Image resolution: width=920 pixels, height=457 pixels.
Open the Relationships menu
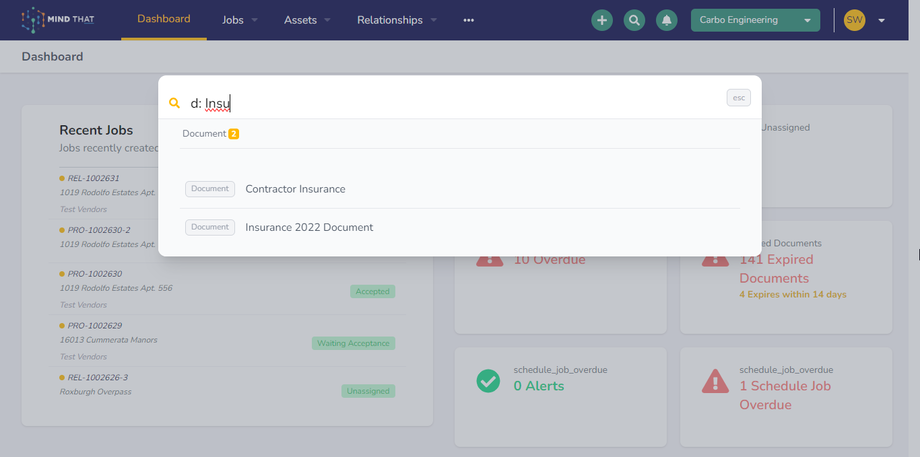coord(390,20)
